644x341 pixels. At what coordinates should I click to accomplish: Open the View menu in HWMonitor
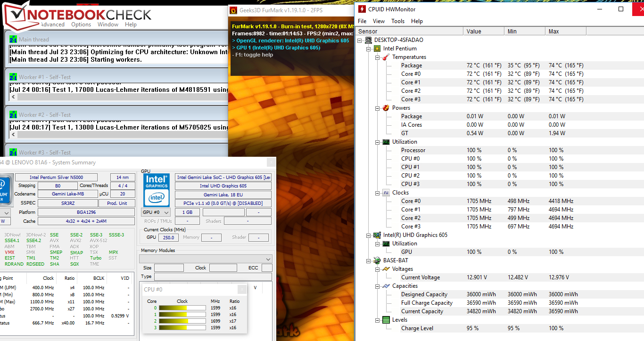pyautogui.click(x=379, y=21)
